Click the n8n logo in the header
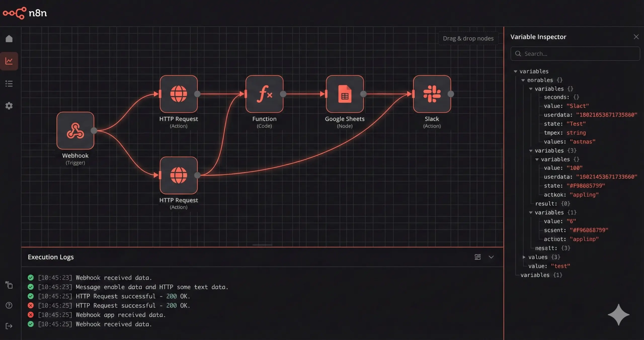644x340 pixels. pyautogui.click(x=25, y=13)
